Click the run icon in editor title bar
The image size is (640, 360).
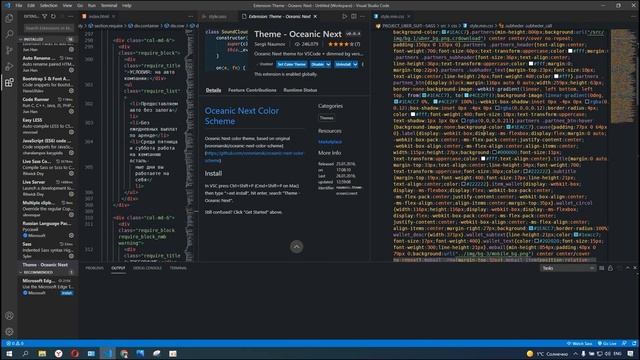pos(344,16)
